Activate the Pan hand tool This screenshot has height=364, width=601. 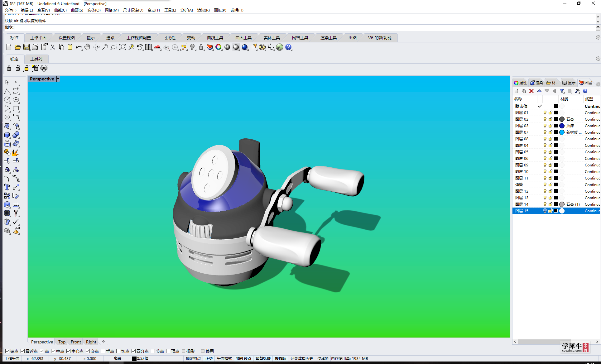click(88, 47)
